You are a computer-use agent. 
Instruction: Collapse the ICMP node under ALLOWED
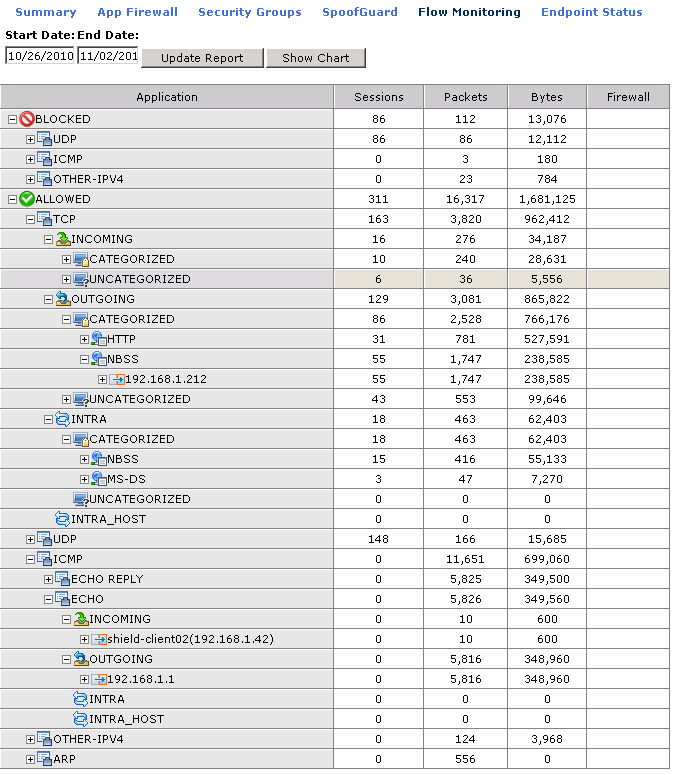click(31, 560)
